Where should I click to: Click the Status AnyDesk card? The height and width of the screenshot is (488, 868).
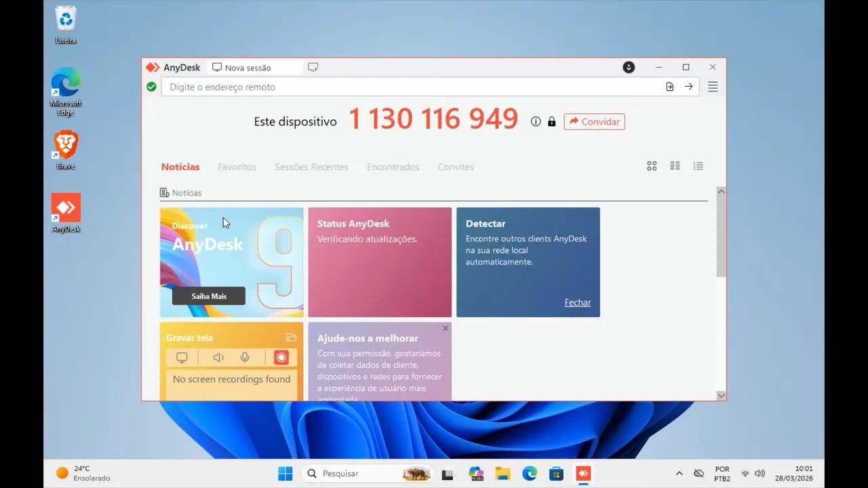(380, 262)
